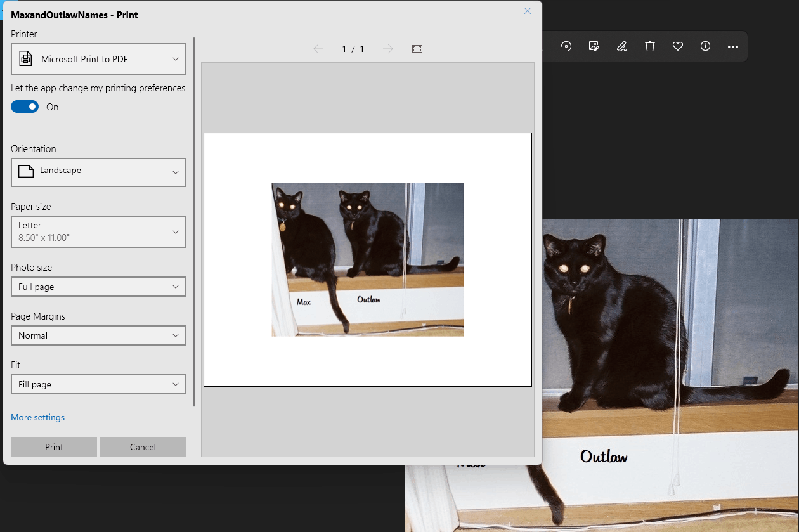Expand the Page Margins dropdown set to Normal
The width and height of the screenshot is (799, 532).
click(x=98, y=335)
